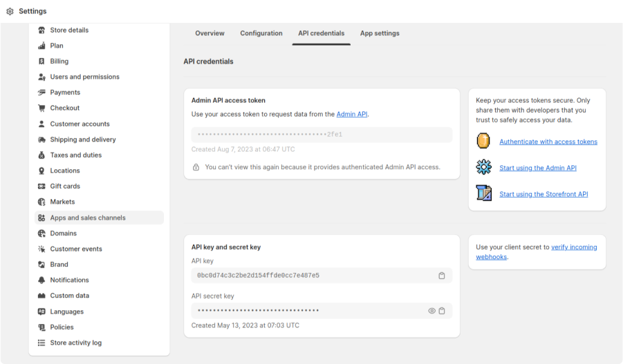Click the Languages icon
Image resolution: width=623 pixels, height=364 pixels.
41,312
